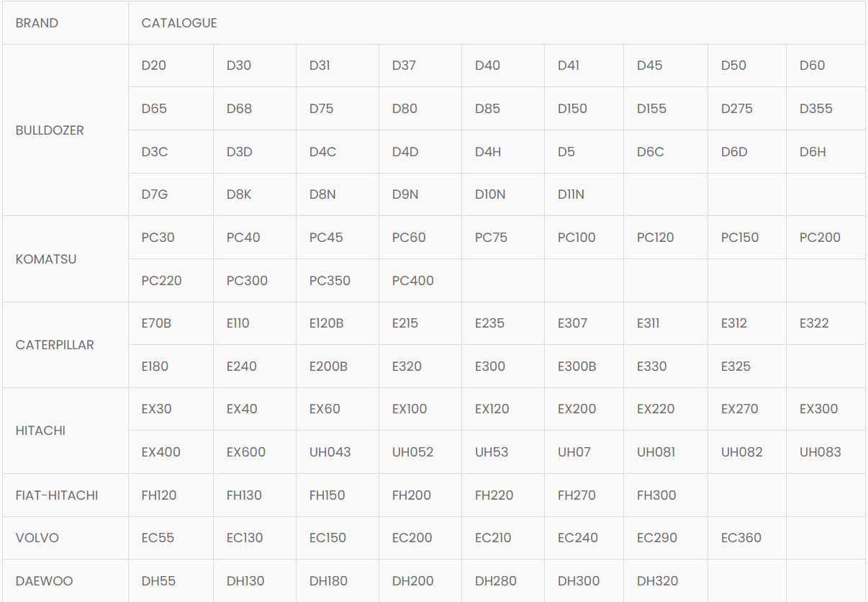Click the EC360 Volvo model
The width and height of the screenshot is (868, 602).
(747, 538)
